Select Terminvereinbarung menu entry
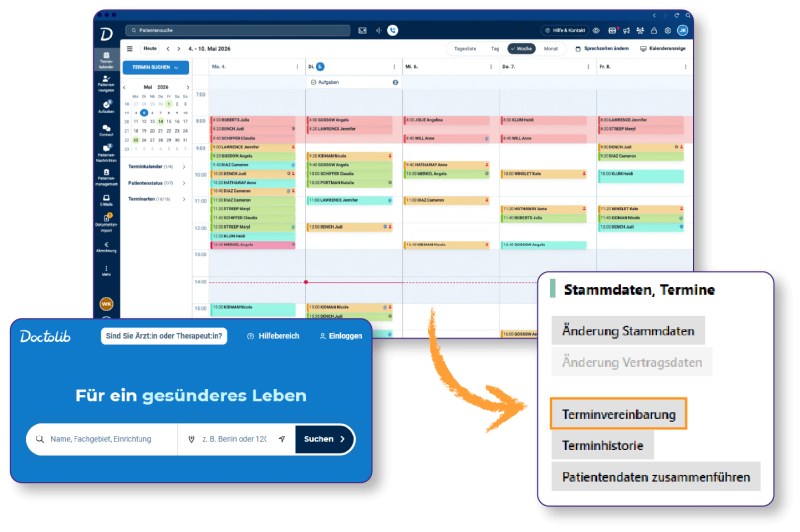Viewport: 800px width, 532px height. [x=618, y=414]
